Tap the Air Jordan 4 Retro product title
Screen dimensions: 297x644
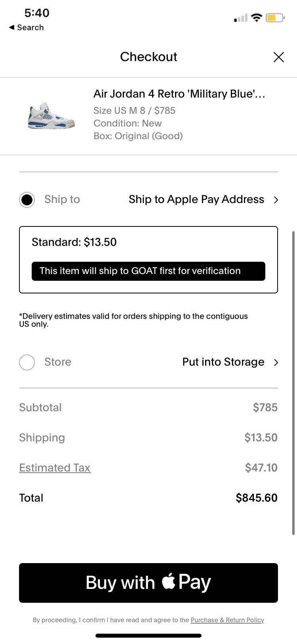(179, 94)
